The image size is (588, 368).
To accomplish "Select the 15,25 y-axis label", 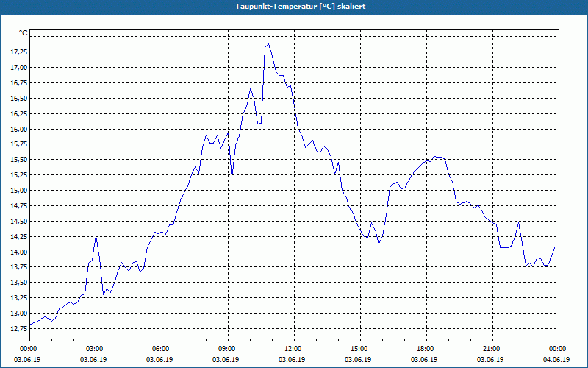I will coord(19,175).
